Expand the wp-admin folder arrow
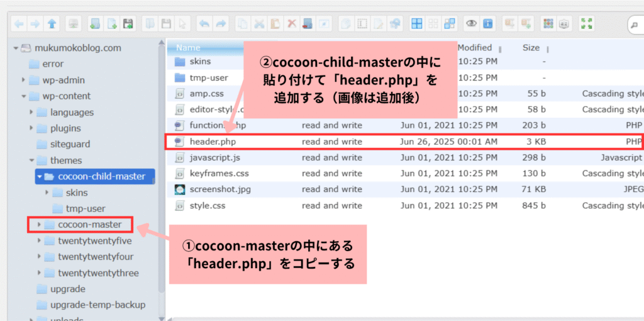 click(x=23, y=80)
